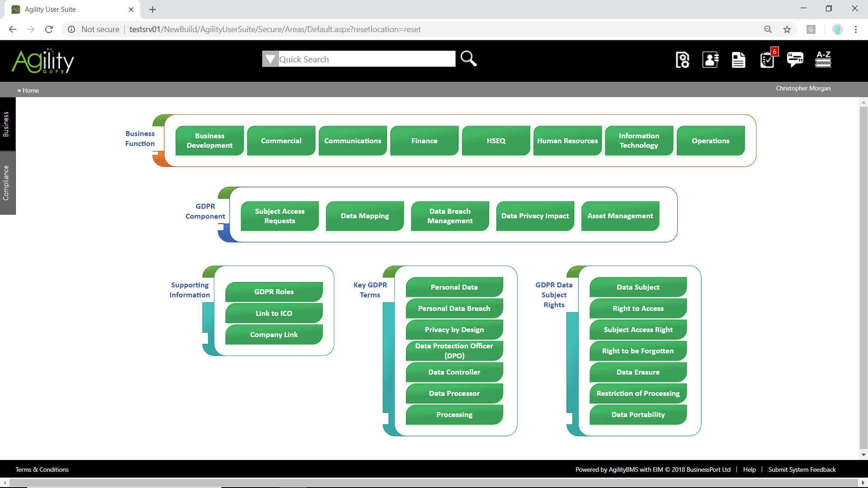Image resolution: width=868 pixels, height=488 pixels.
Task: Open the Chrome three-dot menu
Action: [x=856, y=29]
